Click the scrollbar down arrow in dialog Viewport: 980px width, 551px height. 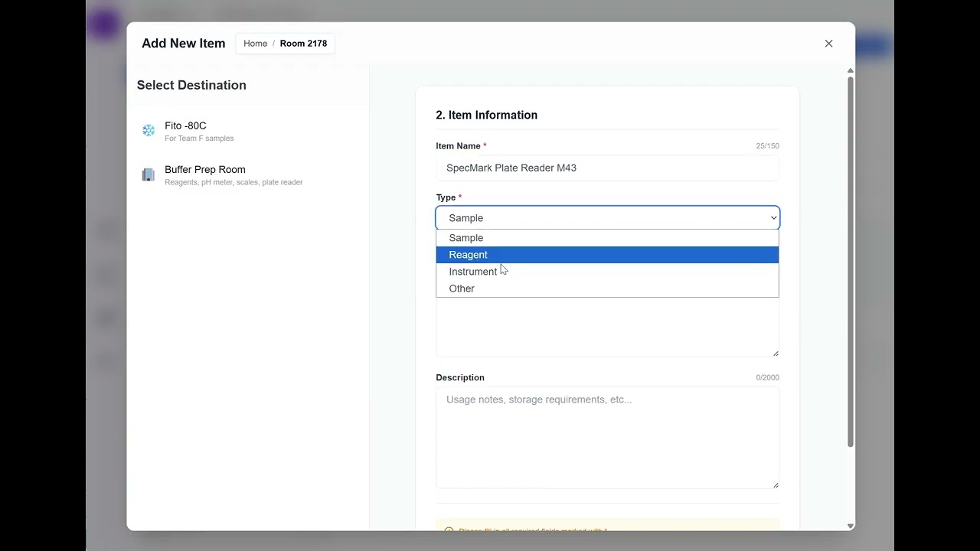point(850,527)
